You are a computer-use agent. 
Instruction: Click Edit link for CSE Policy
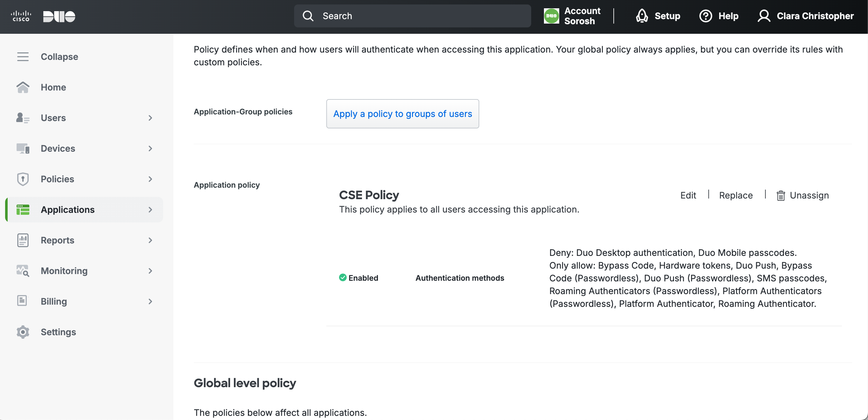688,196
